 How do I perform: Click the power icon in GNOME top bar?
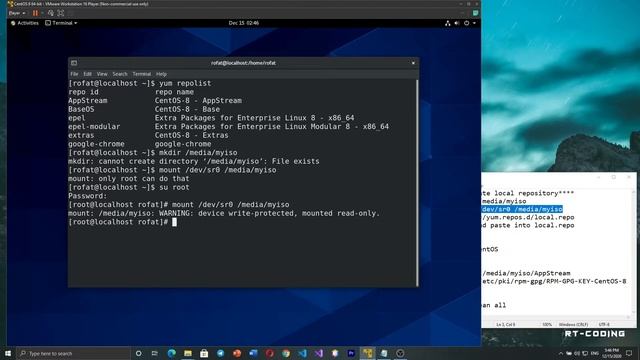[467, 23]
